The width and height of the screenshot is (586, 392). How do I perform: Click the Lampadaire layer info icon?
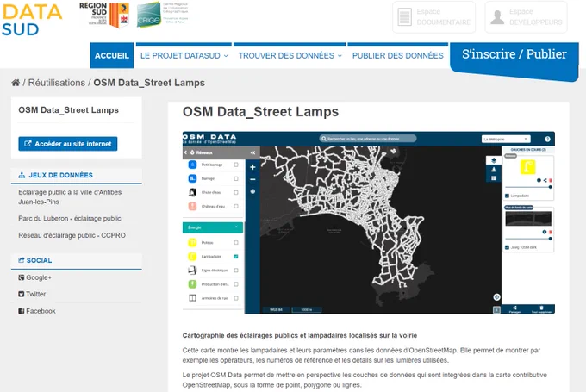pos(539,180)
